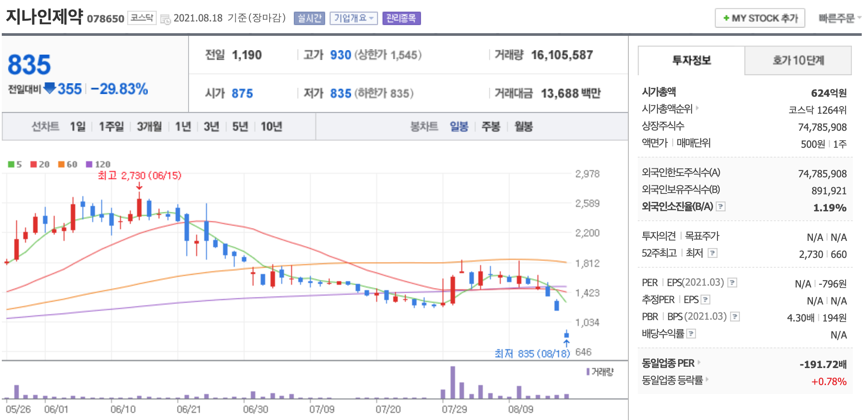The height and width of the screenshot is (420, 868).
Task: Click the blue down arrow beside 355
Action: [50, 88]
